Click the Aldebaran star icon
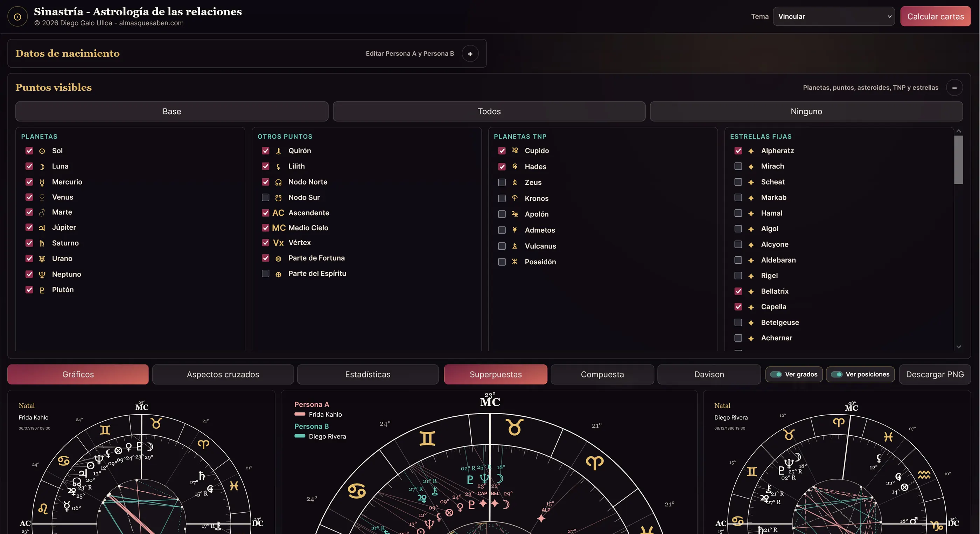This screenshot has width=980, height=534. [751, 260]
